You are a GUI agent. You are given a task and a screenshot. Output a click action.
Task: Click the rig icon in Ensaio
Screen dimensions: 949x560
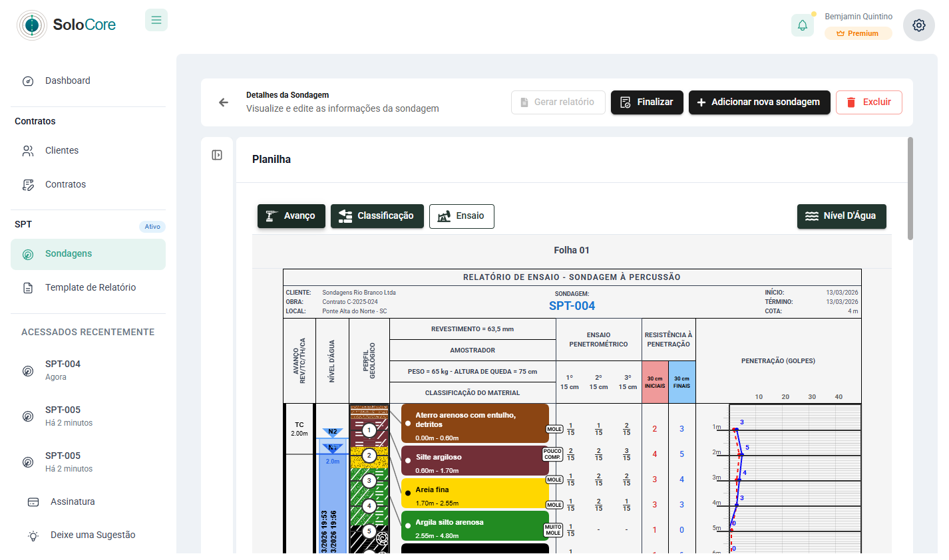(444, 216)
